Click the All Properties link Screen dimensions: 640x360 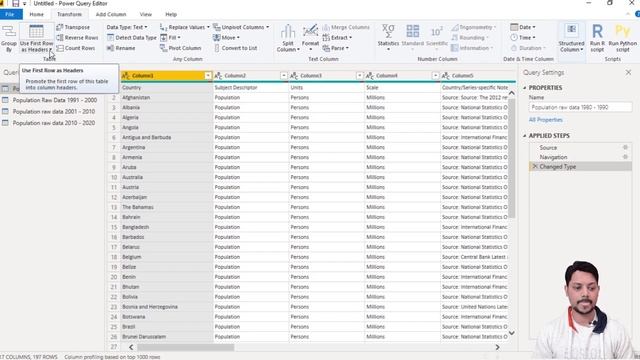tap(546, 120)
